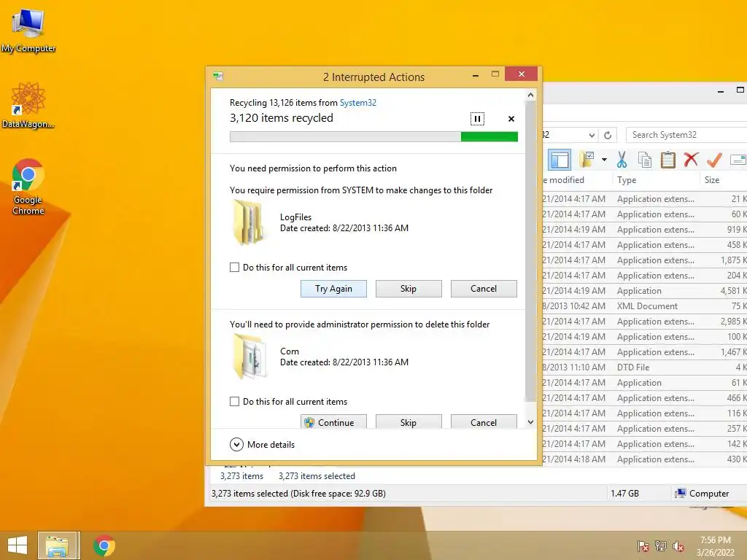
Task: Click dialog scrollbar up arrow
Action: [x=530, y=95]
